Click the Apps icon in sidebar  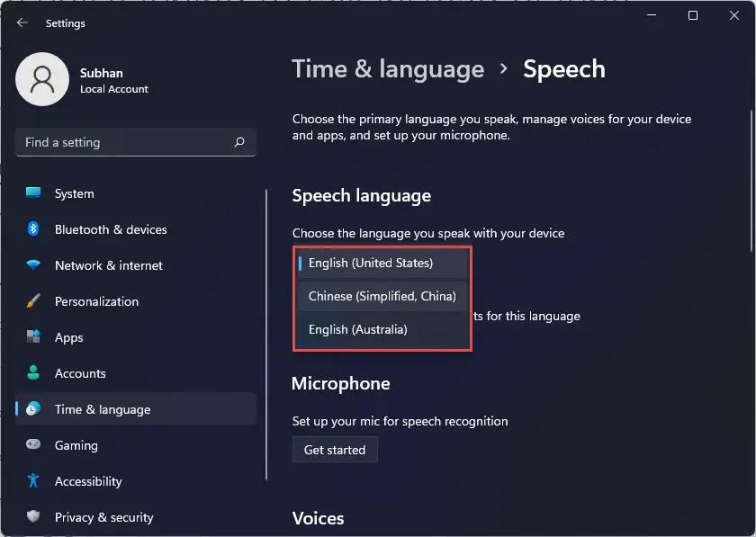[x=33, y=336]
